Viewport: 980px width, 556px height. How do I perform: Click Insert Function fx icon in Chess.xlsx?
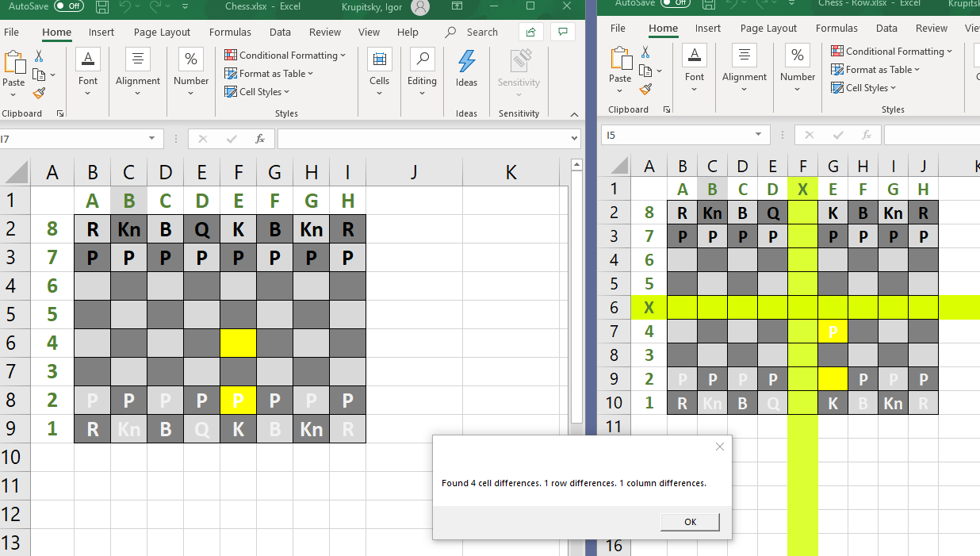[x=259, y=139]
